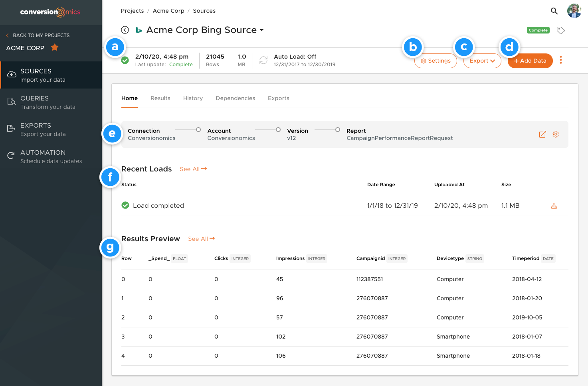Select the Queries sidebar icon
The width and height of the screenshot is (588, 386).
click(11, 101)
